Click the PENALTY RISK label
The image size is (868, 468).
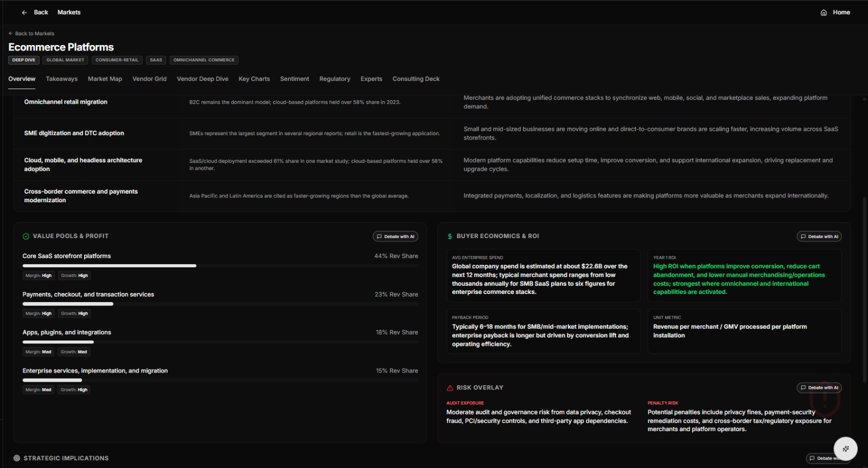click(x=663, y=403)
